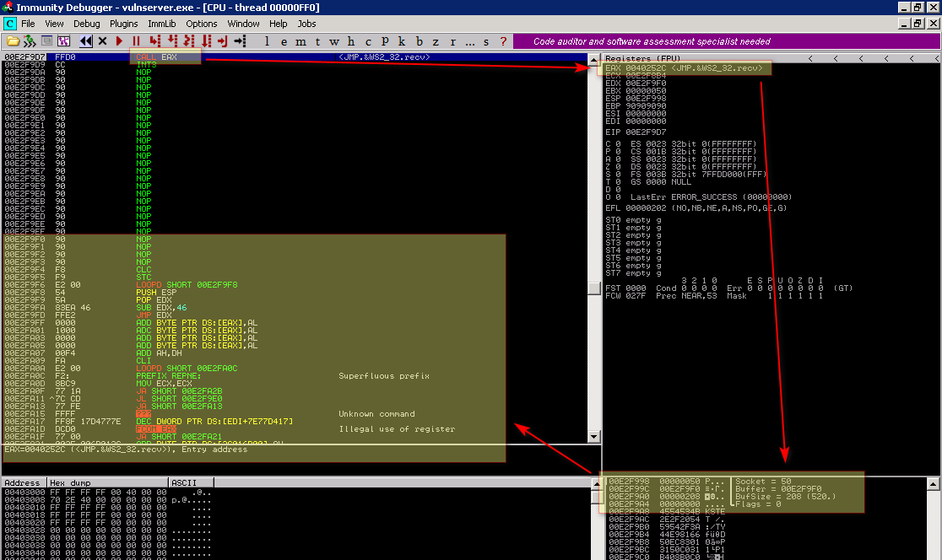Open the View menu
This screenshot has height=560, width=942.
tap(54, 24)
